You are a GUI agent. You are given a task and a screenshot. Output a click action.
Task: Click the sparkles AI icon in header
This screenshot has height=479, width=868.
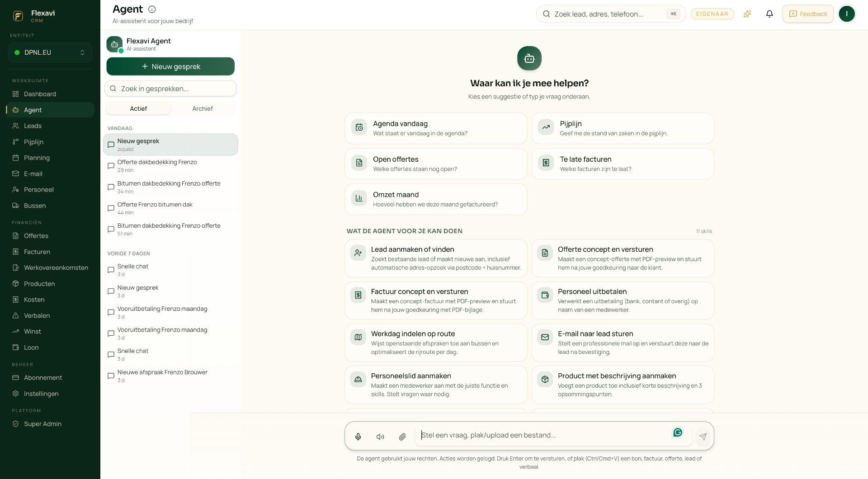click(x=747, y=14)
